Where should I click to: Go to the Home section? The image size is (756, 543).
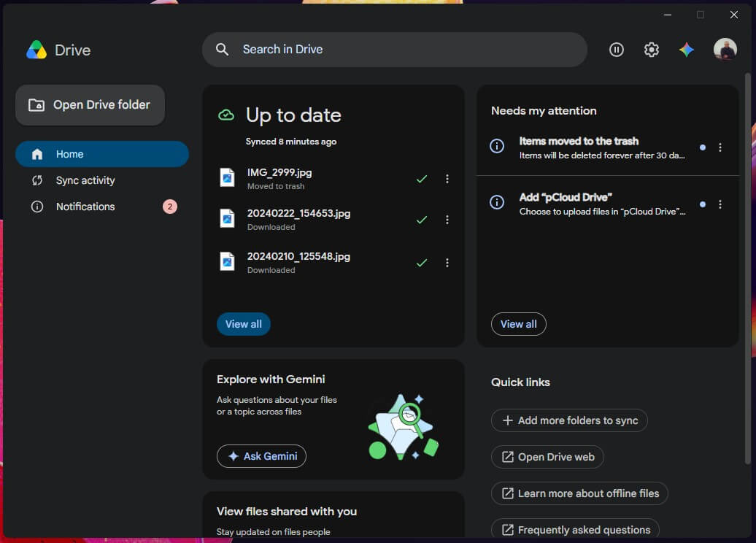click(x=101, y=154)
